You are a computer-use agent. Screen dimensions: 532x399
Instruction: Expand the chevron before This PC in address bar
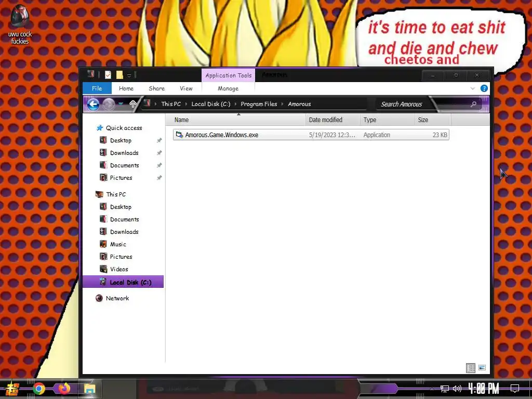click(156, 104)
